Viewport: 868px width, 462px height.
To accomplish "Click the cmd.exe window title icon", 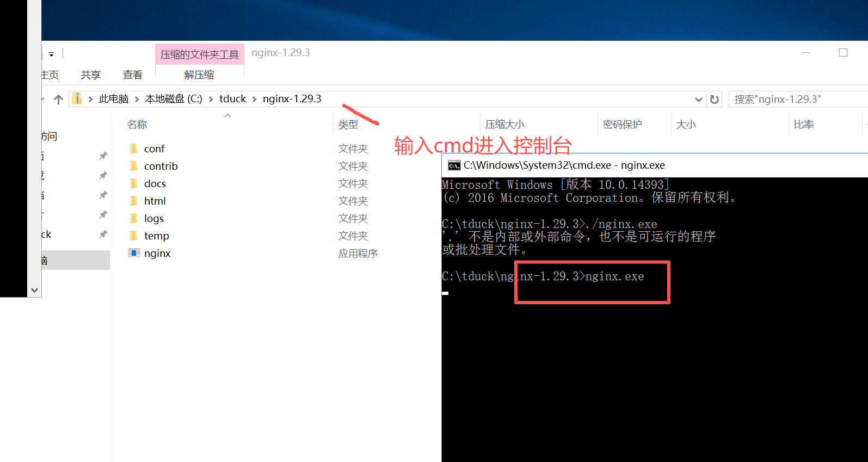I will 454,165.
